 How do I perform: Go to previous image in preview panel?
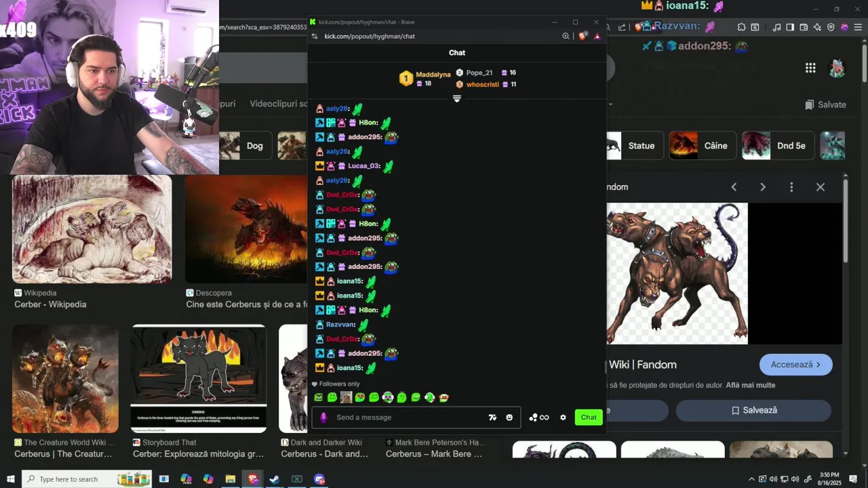pyautogui.click(x=734, y=187)
